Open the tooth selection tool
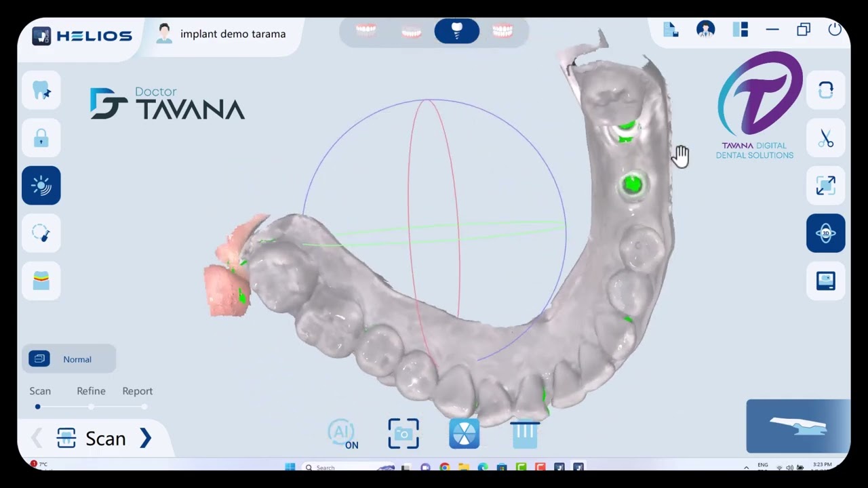868x488 pixels. pyautogui.click(x=41, y=90)
